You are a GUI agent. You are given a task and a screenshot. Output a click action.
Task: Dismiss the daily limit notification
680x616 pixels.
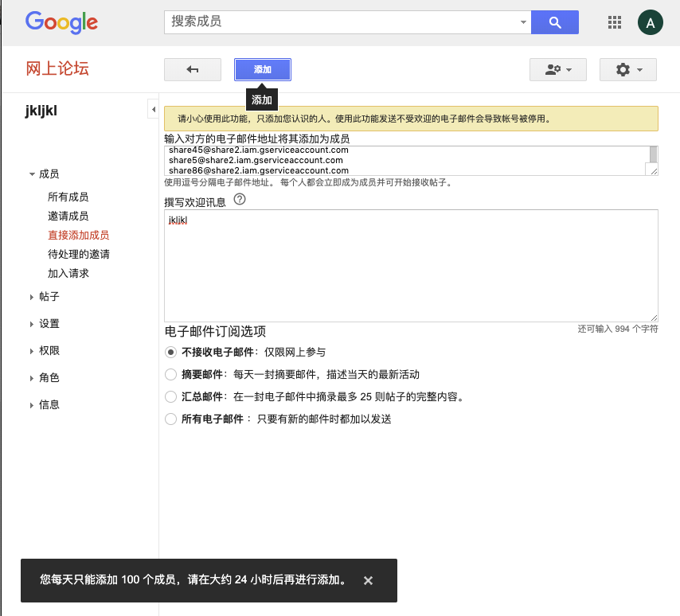point(368,580)
